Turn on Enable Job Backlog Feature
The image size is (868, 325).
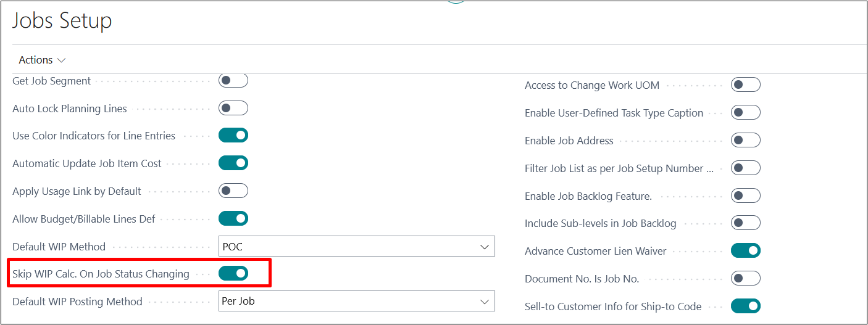tap(745, 196)
